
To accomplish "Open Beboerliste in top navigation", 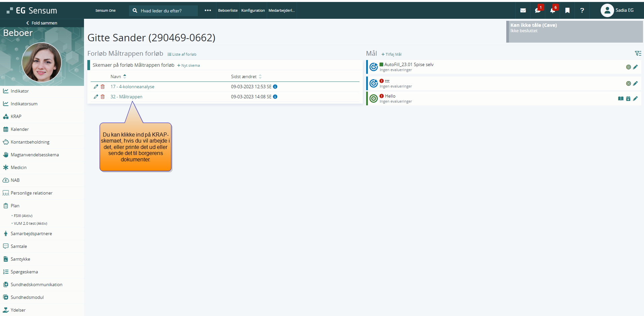I will (x=227, y=10).
